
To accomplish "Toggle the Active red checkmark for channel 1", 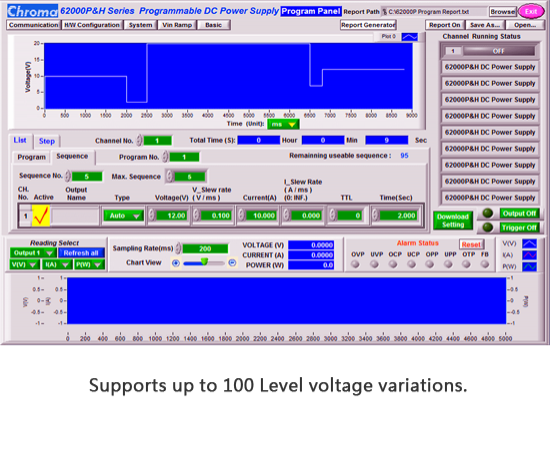I will (x=41, y=215).
